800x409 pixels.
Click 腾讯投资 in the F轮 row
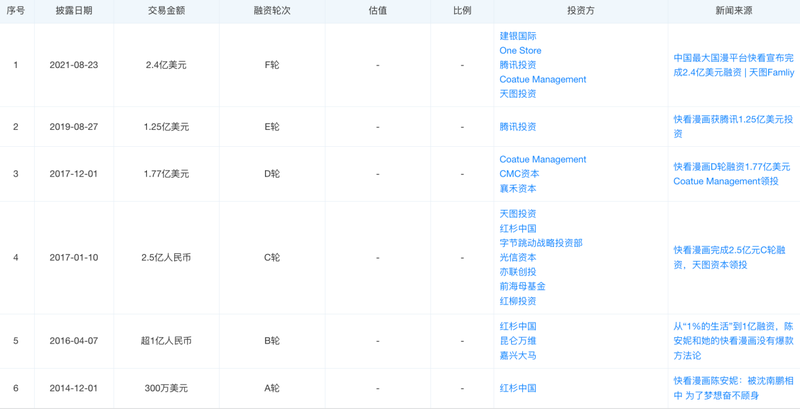(518, 65)
